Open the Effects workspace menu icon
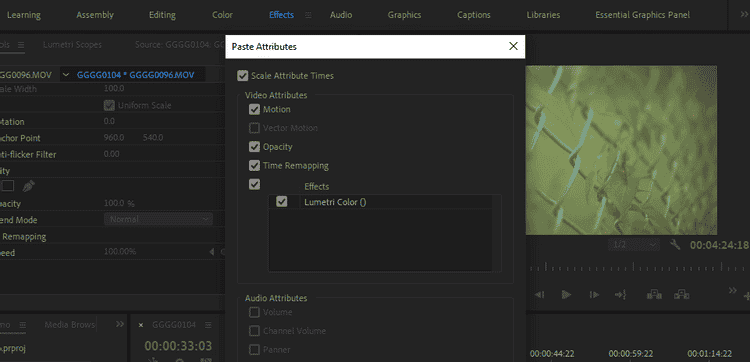Image resolution: width=750 pixels, height=362 pixels. click(x=308, y=15)
